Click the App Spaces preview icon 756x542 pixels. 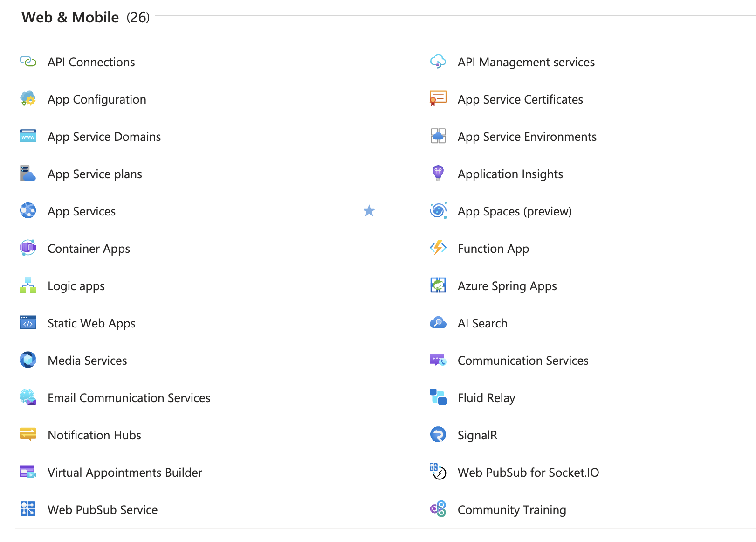[x=438, y=211]
